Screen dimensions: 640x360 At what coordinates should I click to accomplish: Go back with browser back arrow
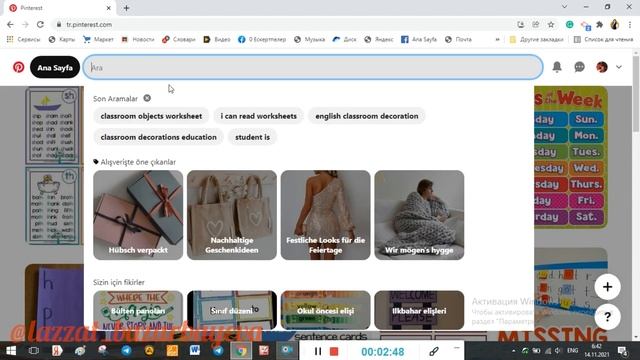10,24
